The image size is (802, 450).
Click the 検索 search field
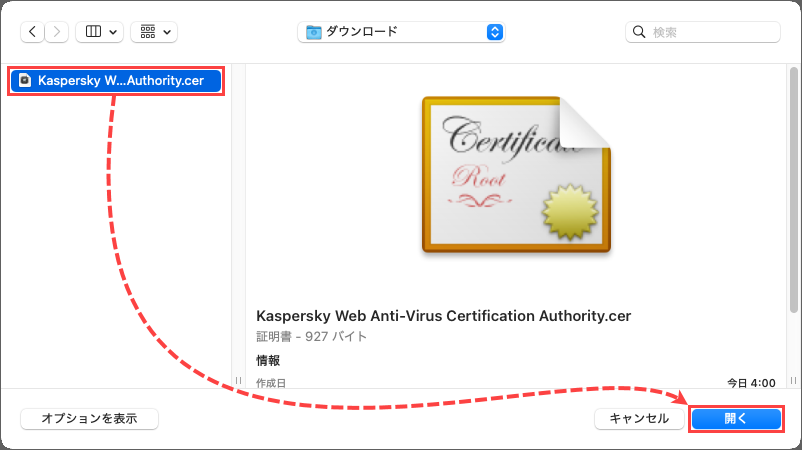703,32
